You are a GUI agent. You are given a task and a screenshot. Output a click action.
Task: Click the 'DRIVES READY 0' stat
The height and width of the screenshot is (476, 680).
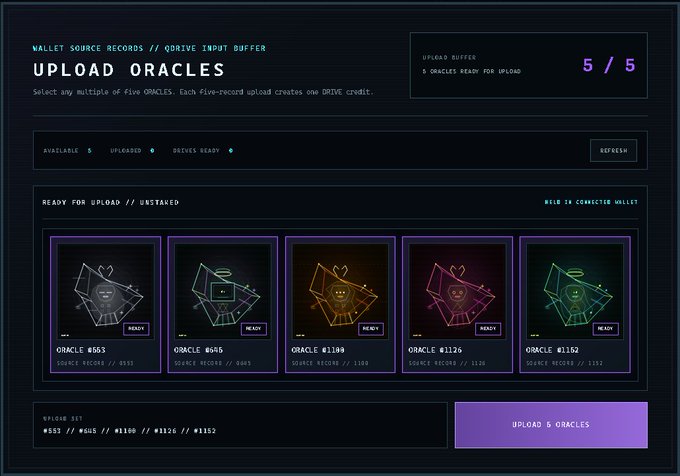203,150
